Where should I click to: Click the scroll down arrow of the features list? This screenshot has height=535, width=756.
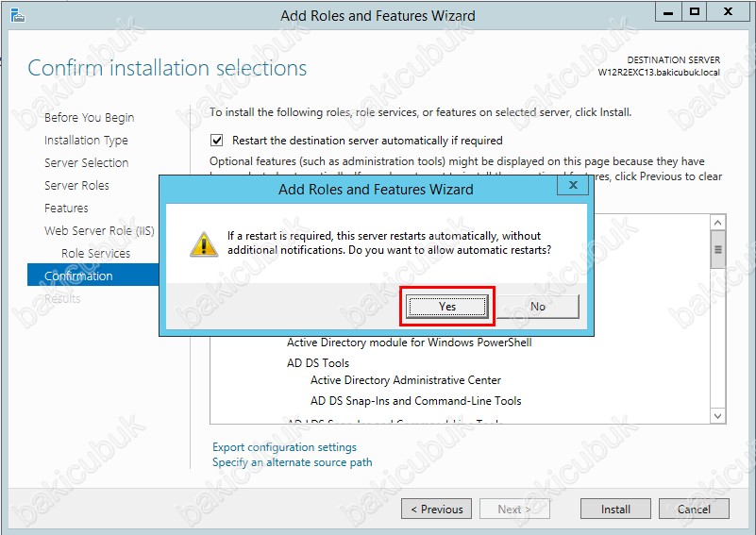tap(717, 415)
